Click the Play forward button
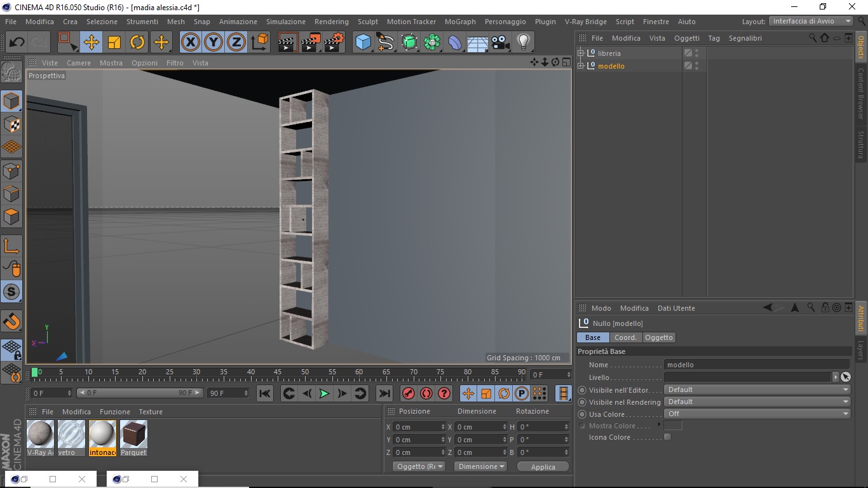The image size is (868, 488). pyautogui.click(x=324, y=394)
